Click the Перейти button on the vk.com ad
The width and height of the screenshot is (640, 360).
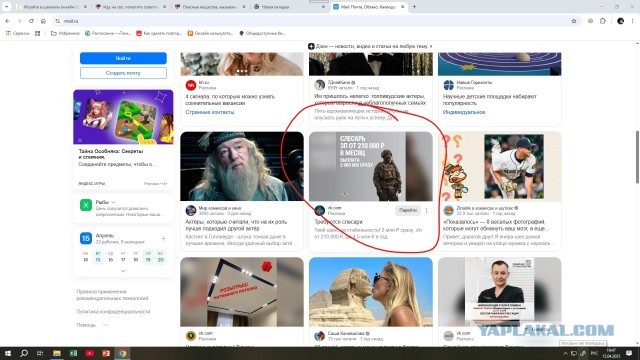point(408,210)
